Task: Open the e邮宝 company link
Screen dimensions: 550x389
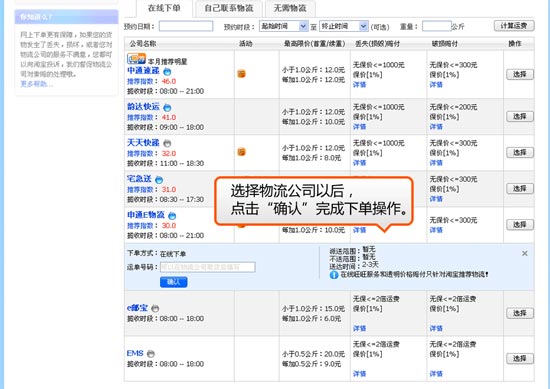Action: tap(137, 308)
